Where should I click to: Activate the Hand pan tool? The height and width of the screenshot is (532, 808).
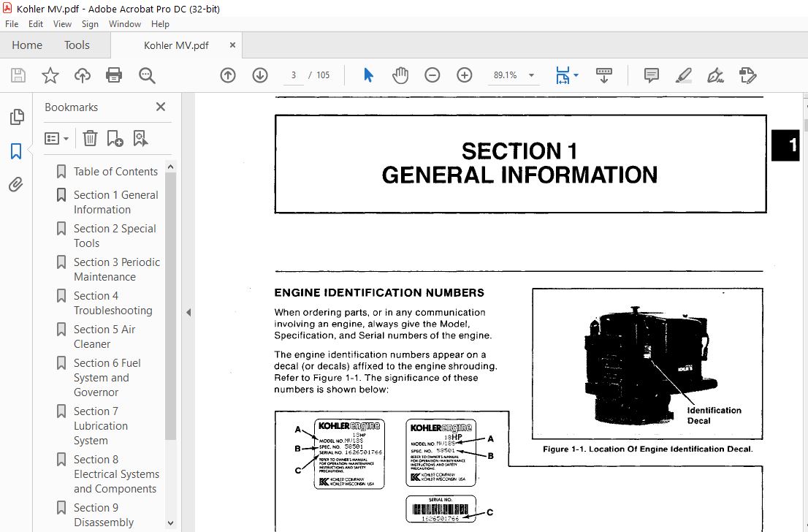point(400,75)
